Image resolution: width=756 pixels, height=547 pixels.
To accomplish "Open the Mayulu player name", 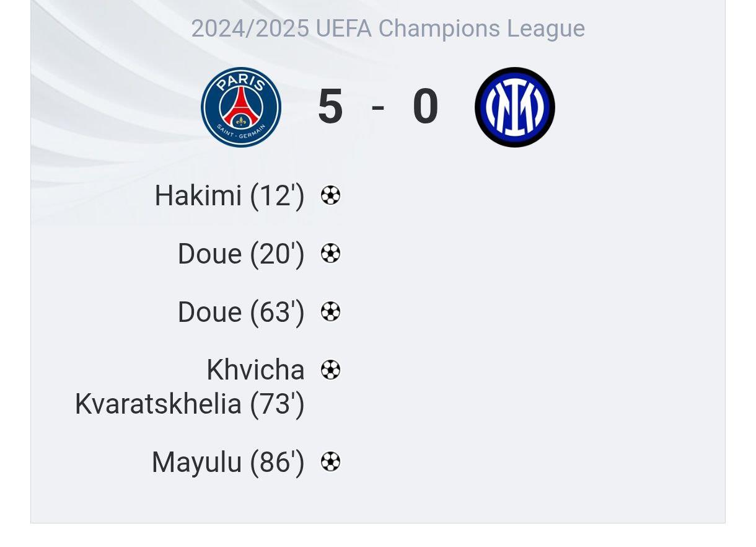I will [196, 463].
